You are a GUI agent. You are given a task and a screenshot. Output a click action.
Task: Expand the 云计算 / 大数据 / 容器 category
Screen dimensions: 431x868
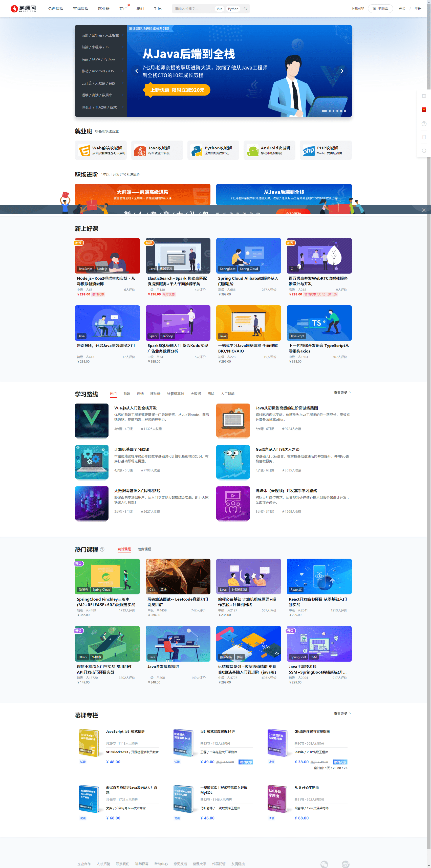pyautogui.click(x=101, y=83)
